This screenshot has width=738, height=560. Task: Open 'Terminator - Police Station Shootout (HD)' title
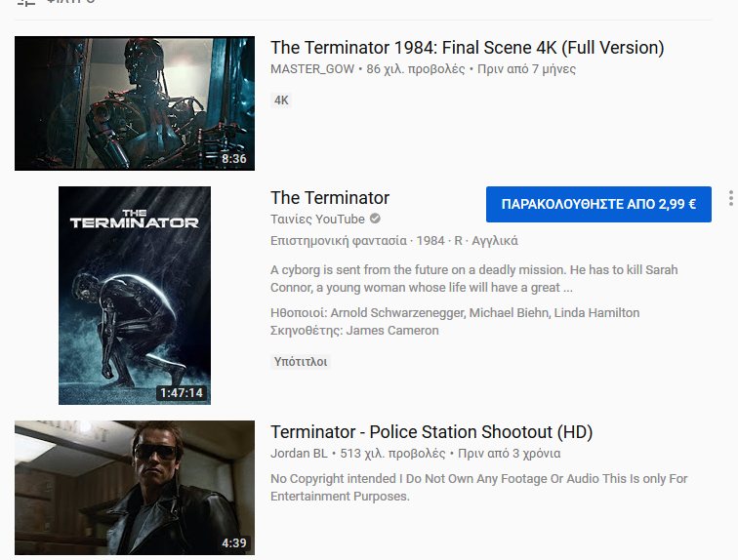431,432
